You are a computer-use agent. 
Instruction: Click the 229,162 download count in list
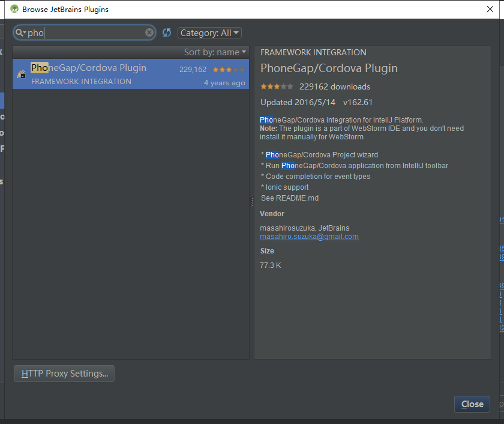(x=193, y=70)
